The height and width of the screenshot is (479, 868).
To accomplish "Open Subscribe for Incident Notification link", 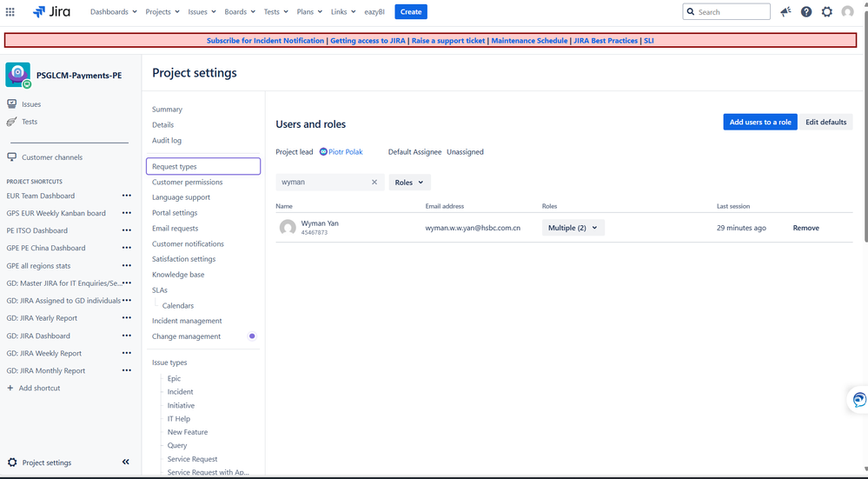I will (x=265, y=41).
